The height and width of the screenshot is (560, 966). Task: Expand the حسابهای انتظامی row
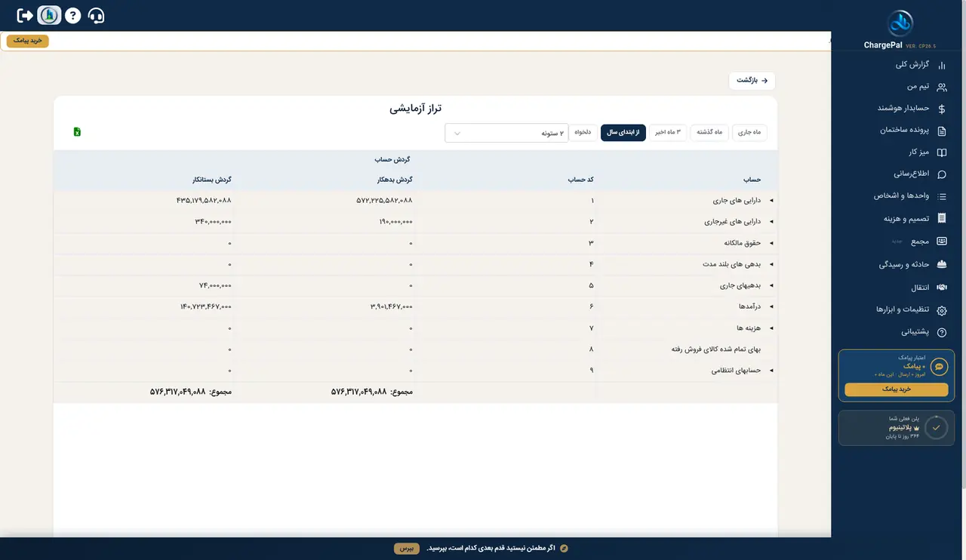point(771,371)
